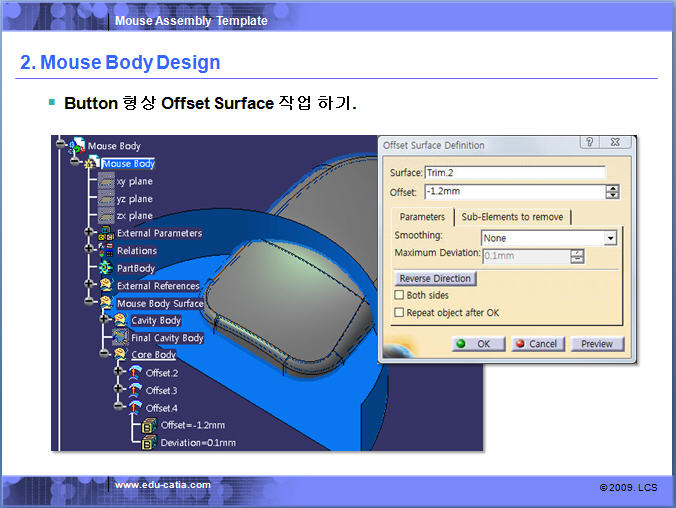The image size is (676, 508).
Task: Click the Offset.2 surface icon
Action: 135,373
